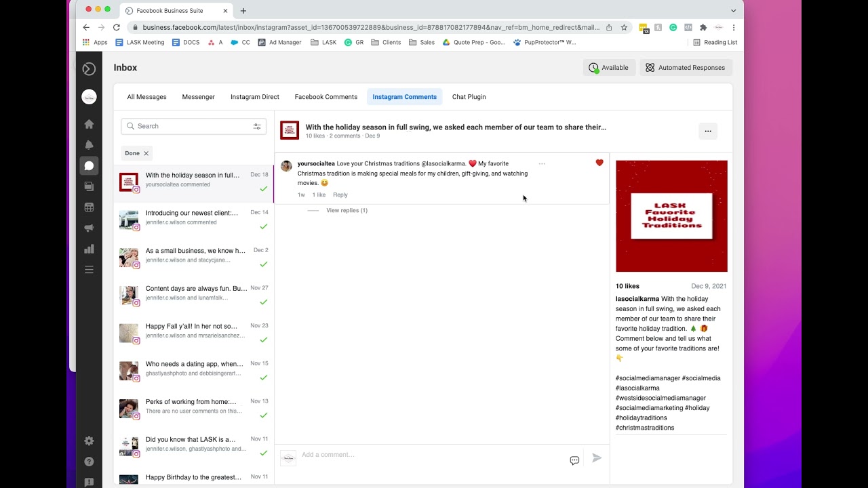Open Automated Responses
Image resolution: width=868 pixels, height=488 pixels.
(x=686, y=68)
